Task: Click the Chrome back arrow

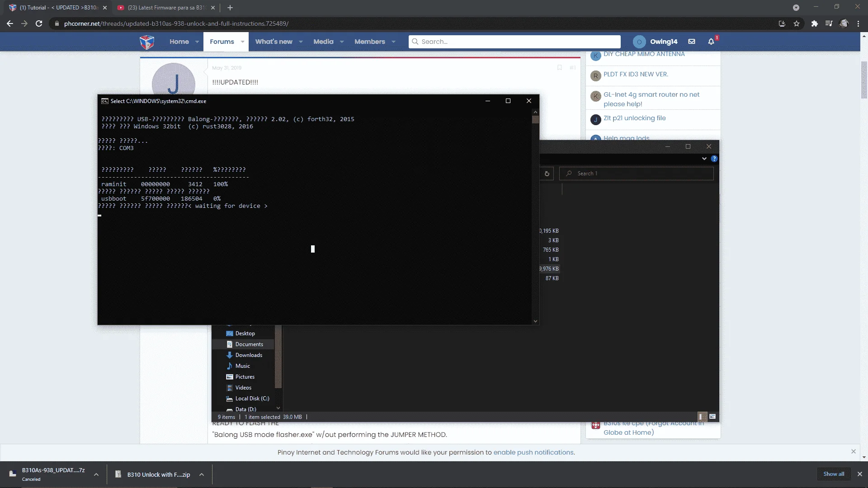Action: tap(10, 23)
